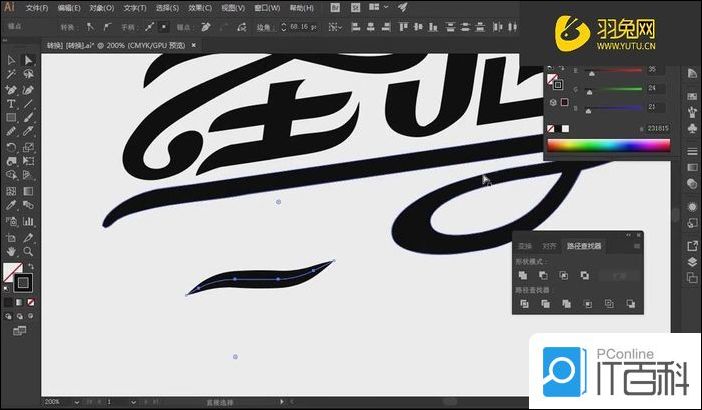The image size is (702, 410).
Task: Select the Type tool
Action: [11, 103]
